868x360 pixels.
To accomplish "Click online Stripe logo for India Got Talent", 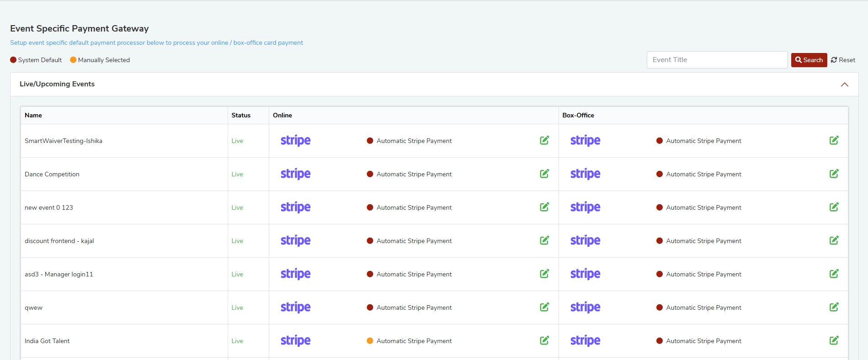I will [296, 341].
